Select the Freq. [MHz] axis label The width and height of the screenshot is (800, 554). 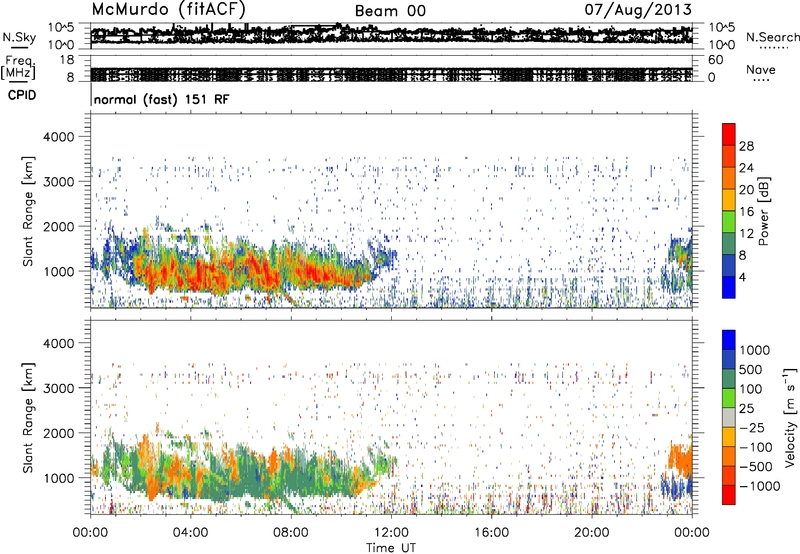point(19,67)
